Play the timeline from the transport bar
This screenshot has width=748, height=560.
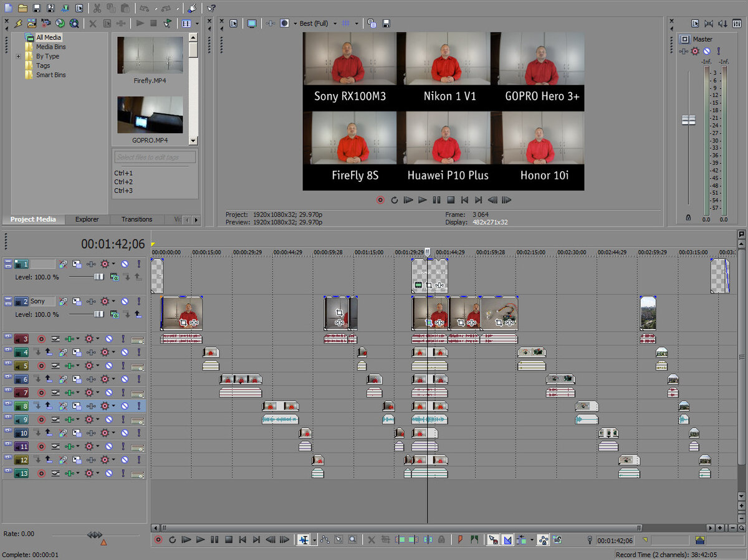[200, 540]
